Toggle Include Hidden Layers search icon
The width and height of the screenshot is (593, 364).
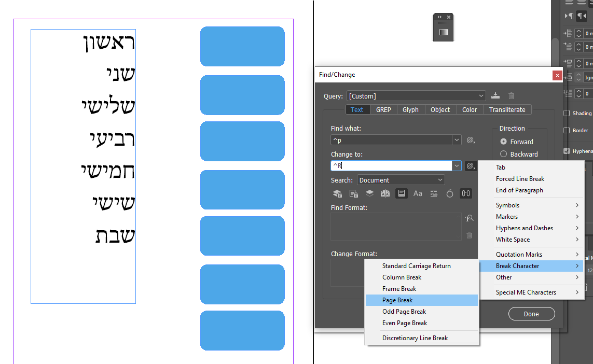pyautogui.click(x=369, y=193)
